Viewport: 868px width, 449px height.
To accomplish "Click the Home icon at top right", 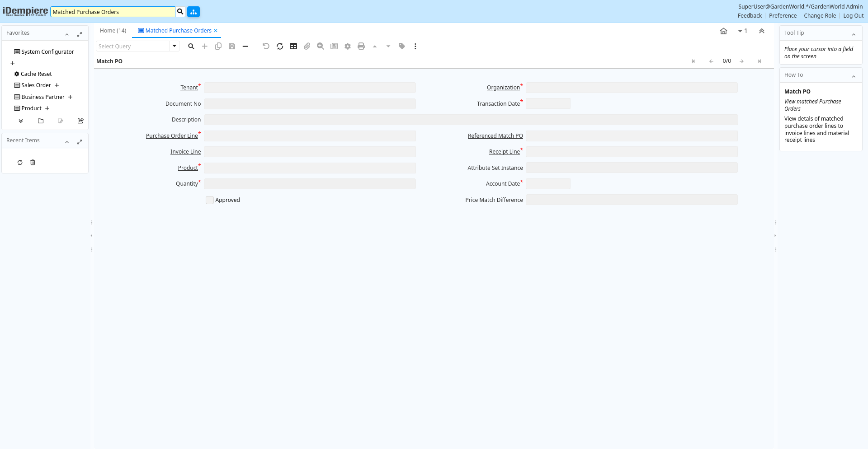I will coord(723,31).
